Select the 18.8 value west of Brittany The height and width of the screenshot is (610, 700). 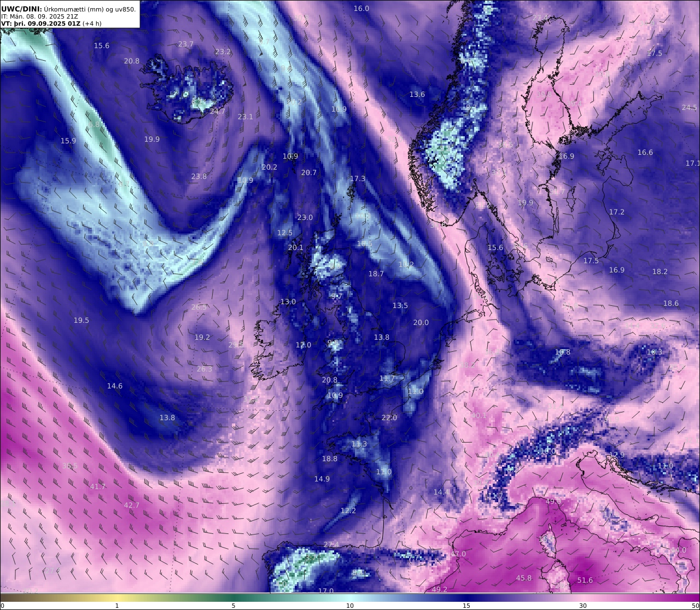click(x=330, y=458)
